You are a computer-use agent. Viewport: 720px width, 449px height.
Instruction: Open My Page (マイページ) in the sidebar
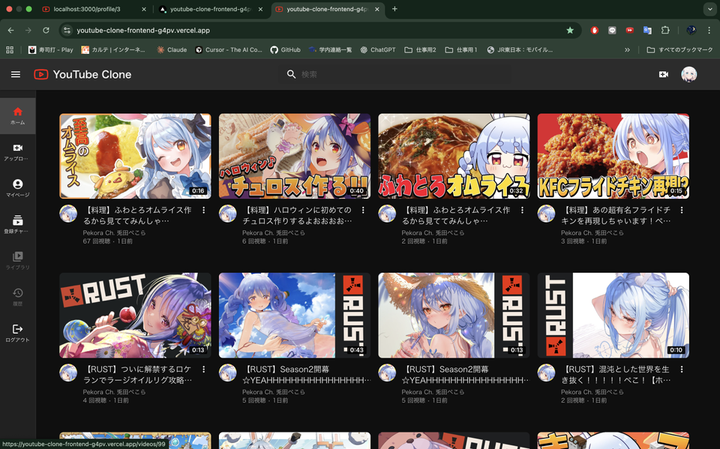(17, 188)
